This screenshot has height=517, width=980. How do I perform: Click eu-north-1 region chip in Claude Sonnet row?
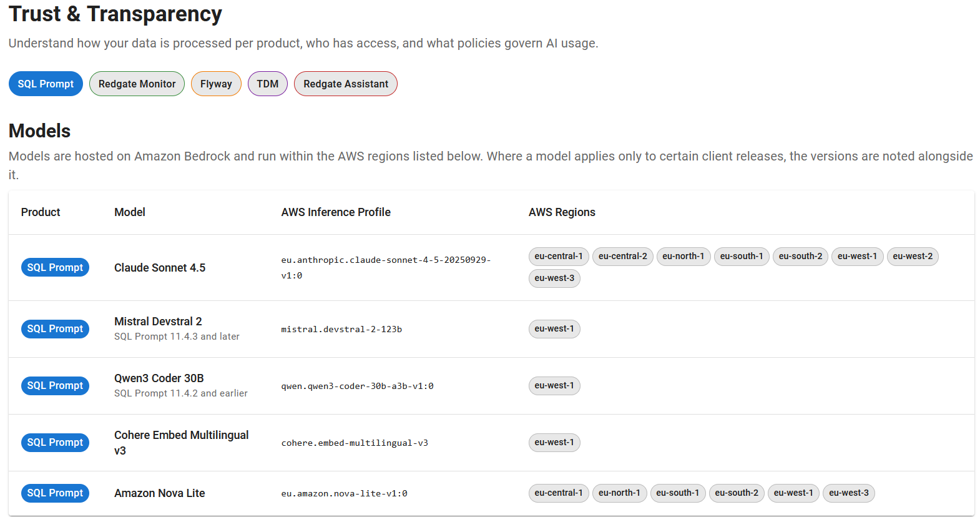(x=684, y=257)
